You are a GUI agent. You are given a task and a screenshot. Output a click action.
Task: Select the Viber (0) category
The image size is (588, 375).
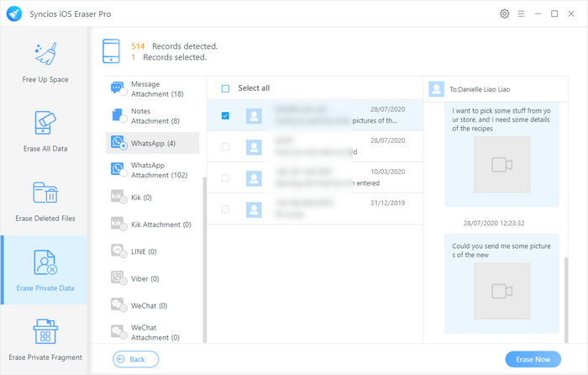click(153, 278)
